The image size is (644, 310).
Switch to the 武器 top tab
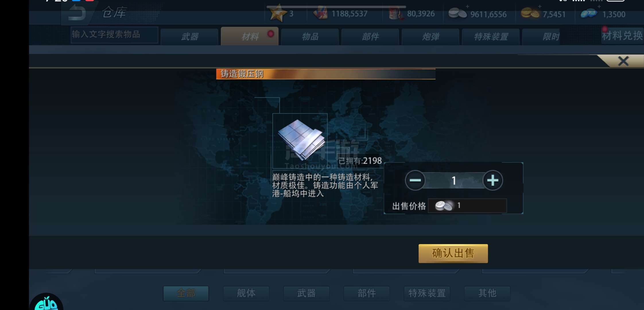[189, 37]
